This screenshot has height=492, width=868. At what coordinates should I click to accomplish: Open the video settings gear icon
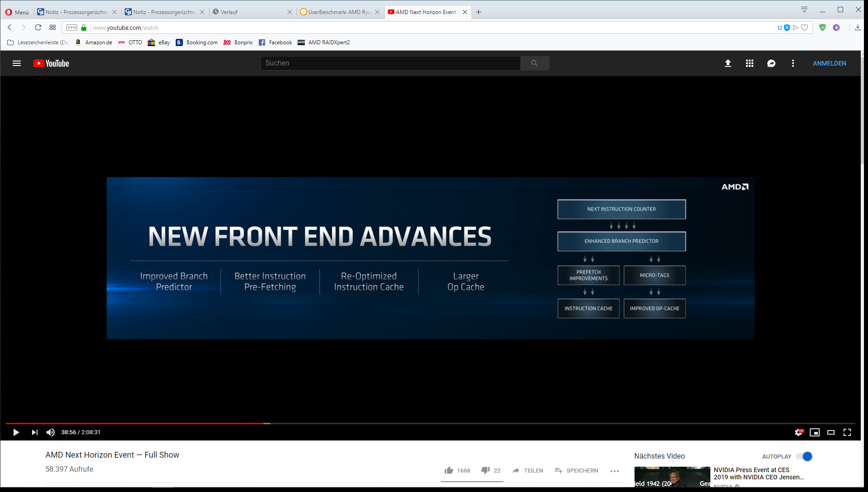point(798,432)
